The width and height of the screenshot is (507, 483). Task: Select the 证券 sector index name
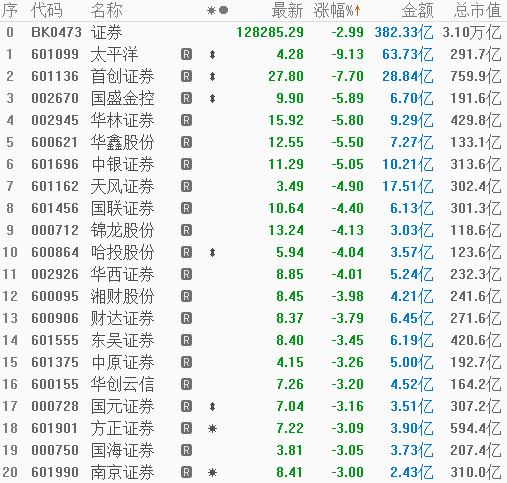(x=107, y=32)
